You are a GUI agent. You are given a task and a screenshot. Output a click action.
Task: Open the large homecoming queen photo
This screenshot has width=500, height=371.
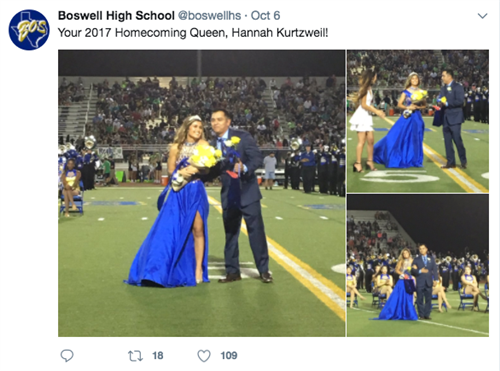(202, 193)
